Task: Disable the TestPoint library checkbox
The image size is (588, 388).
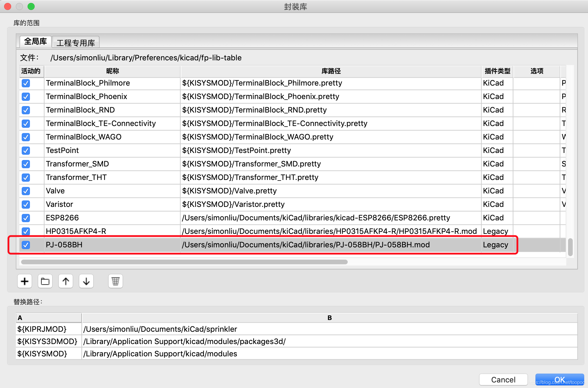Action: coord(26,150)
